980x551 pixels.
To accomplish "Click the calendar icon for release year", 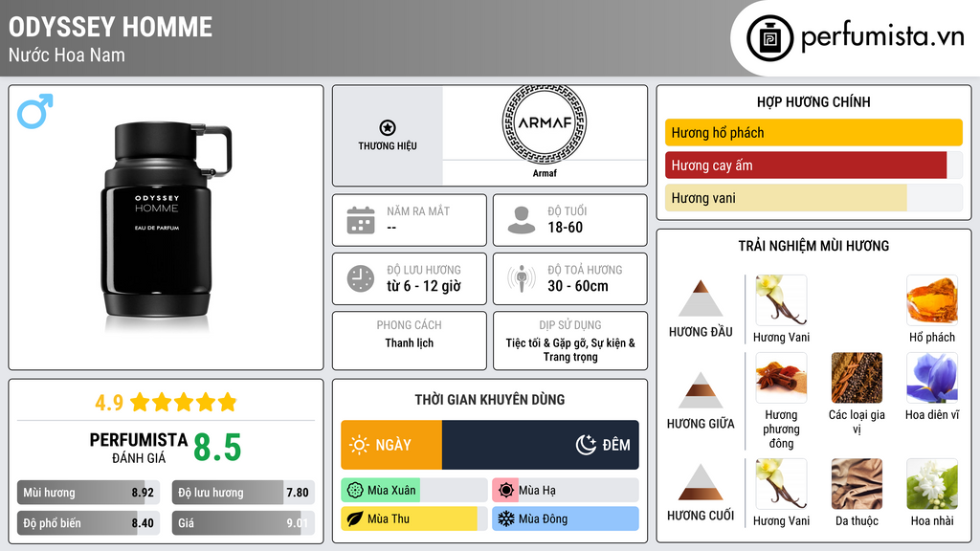I will click(x=361, y=220).
